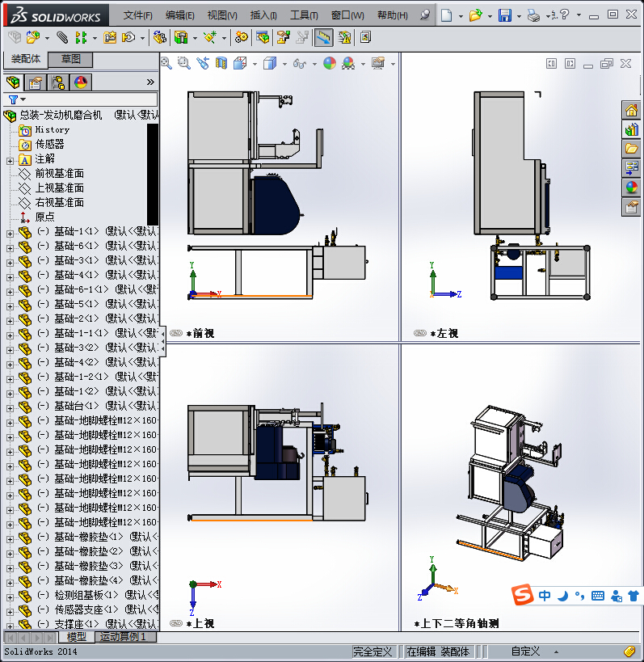Toggle the highlighted measure toolbar button
The image size is (644, 662).
click(x=323, y=37)
